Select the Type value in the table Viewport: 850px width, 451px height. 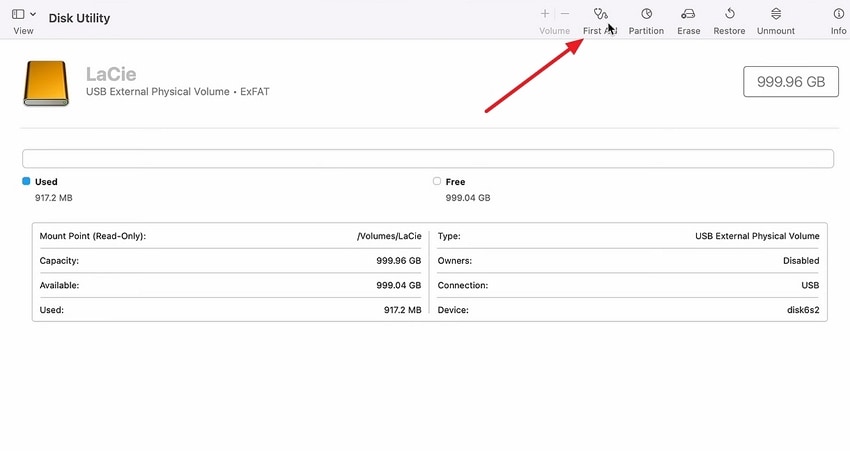[757, 236]
